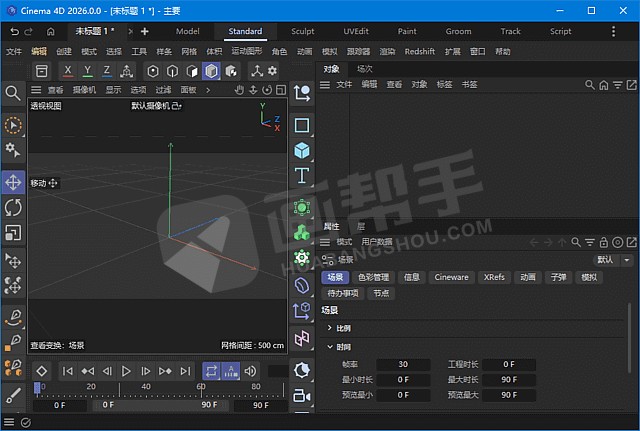Open the 默认 dropdown arrow
640x431 pixels.
click(x=627, y=260)
